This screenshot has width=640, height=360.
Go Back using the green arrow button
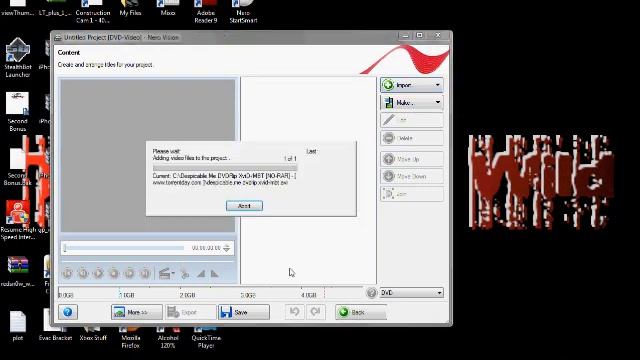tap(361, 312)
